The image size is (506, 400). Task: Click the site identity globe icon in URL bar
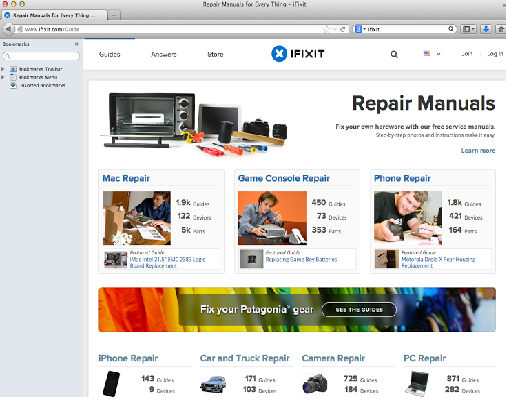coord(20,29)
